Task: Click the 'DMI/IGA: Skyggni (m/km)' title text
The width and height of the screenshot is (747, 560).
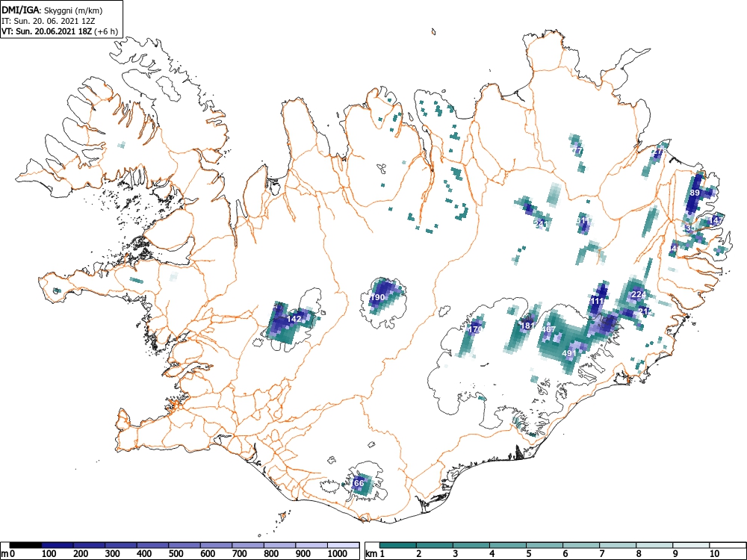Action: point(52,10)
